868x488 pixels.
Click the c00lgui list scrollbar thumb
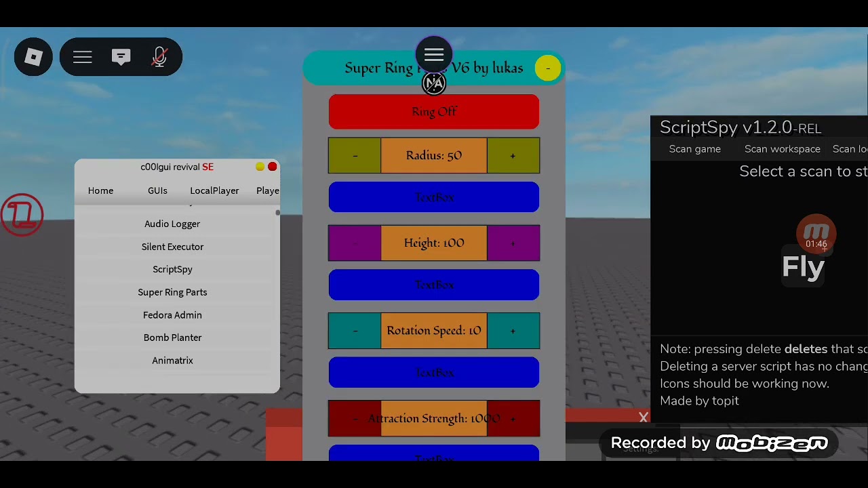[x=277, y=213]
